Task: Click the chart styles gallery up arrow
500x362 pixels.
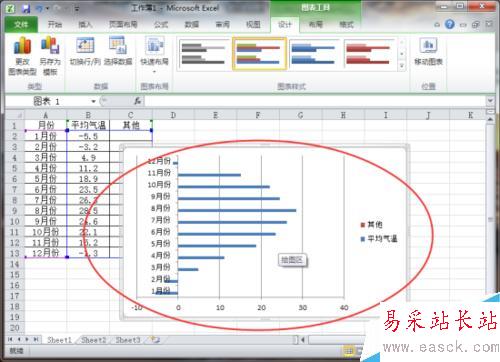Action: [x=402, y=43]
